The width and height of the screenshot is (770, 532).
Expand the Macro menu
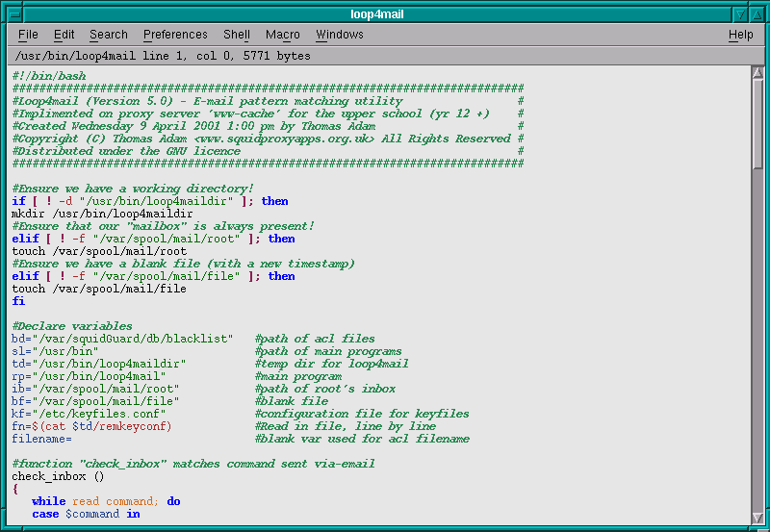click(283, 35)
